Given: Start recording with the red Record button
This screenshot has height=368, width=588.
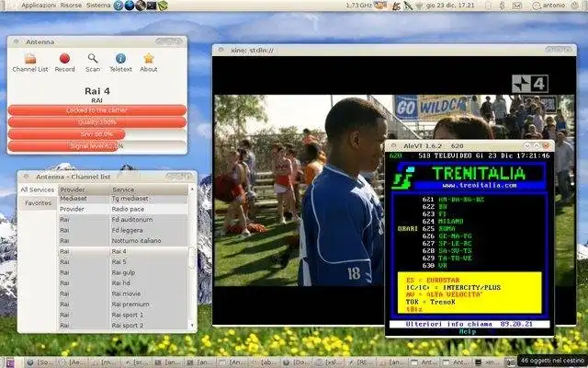Looking at the screenshot, I should [x=64, y=63].
